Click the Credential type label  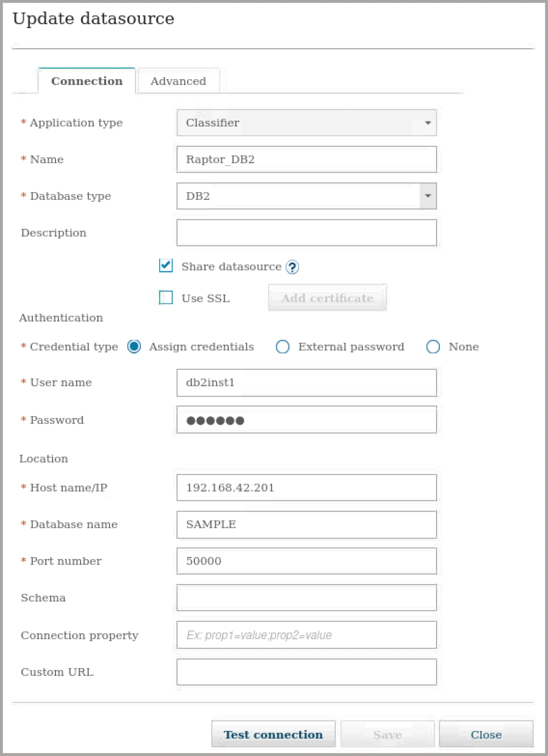pos(74,347)
